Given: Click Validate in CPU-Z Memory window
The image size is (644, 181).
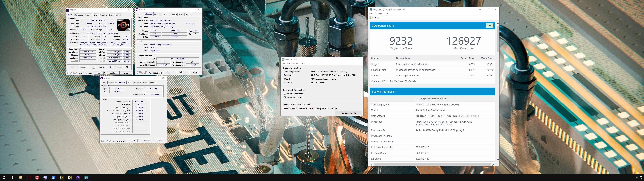Looking at the screenshot, I should click(147, 141).
